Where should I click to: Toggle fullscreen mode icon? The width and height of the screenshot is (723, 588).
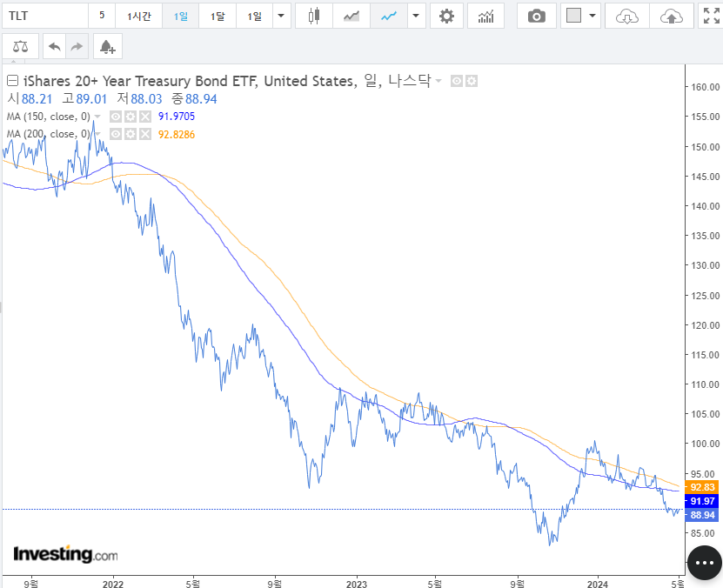(x=711, y=17)
